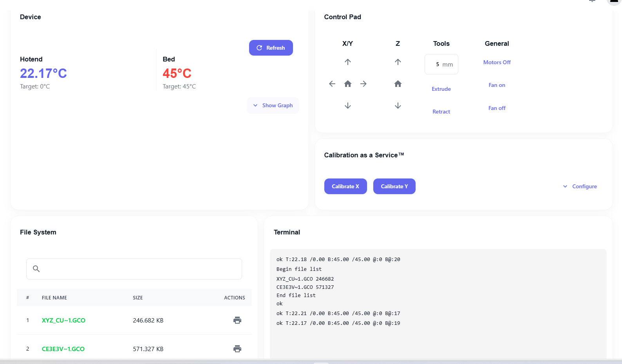Click the file search input field

click(134, 269)
